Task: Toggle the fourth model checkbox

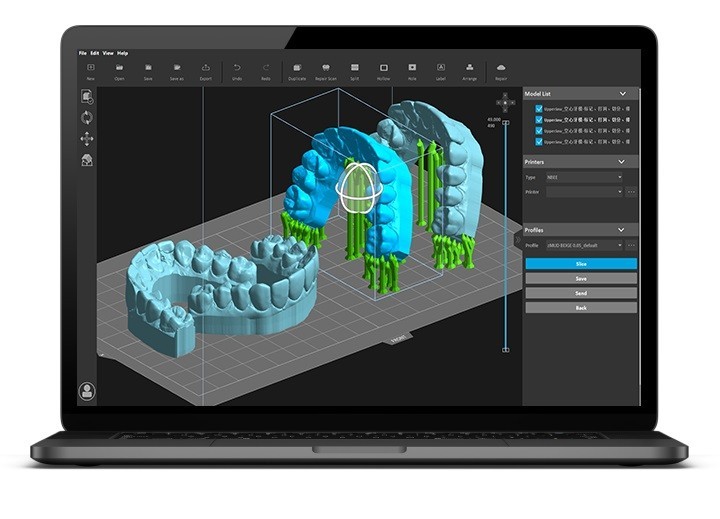Action: click(539, 142)
